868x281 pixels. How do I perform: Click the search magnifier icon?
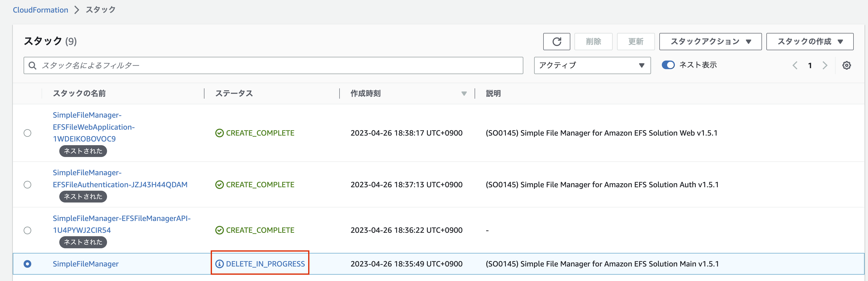pos(32,65)
